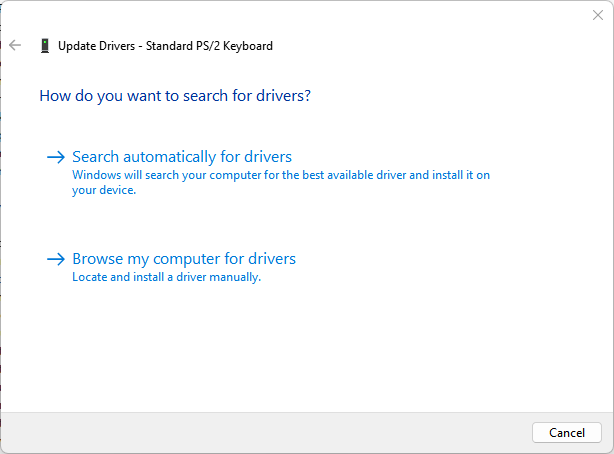Click the 'Windows will search your computer' description
The height and width of the screenshot is (454, 614).
280,175
